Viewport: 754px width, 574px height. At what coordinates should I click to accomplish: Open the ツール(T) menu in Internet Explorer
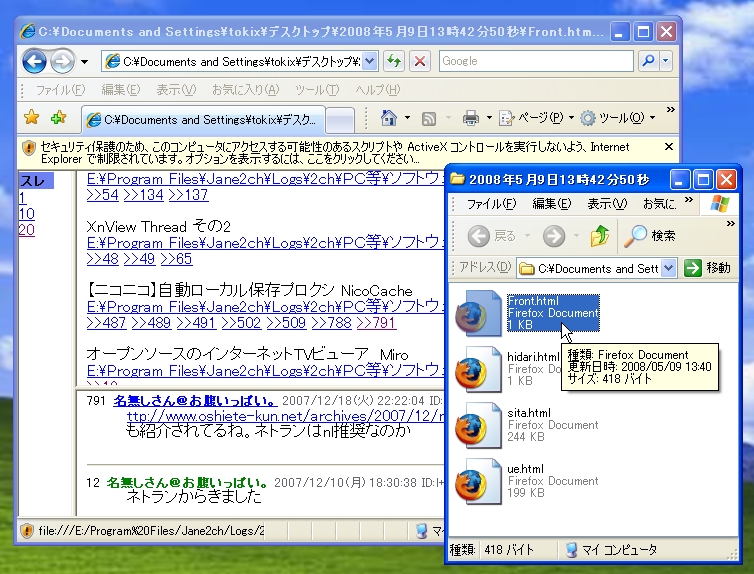click(317, 90)
